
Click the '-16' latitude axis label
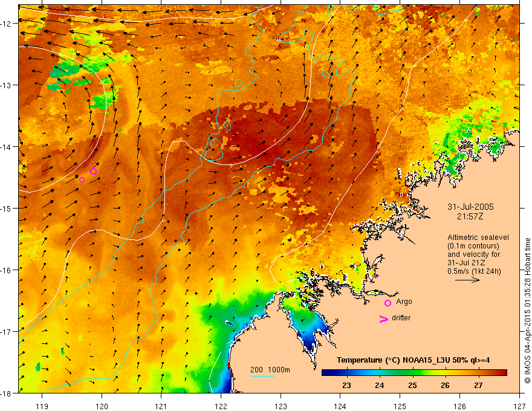click(x=6, y=270)
